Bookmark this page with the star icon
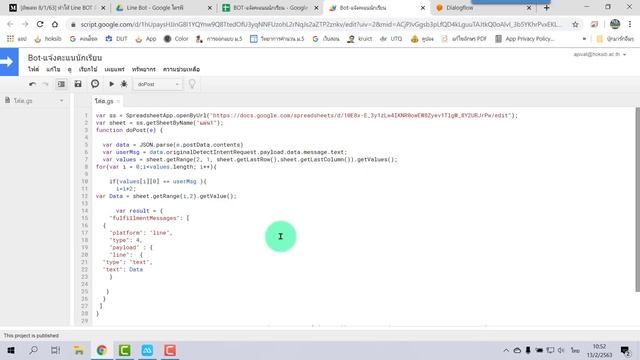Screen dimensions: 640x360 [x=576, y=24]
